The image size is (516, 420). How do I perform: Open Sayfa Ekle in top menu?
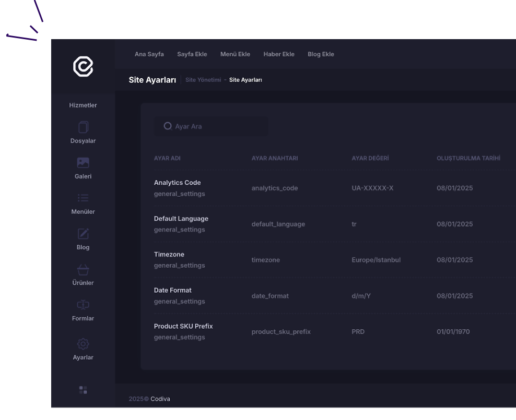click(192, 54)
